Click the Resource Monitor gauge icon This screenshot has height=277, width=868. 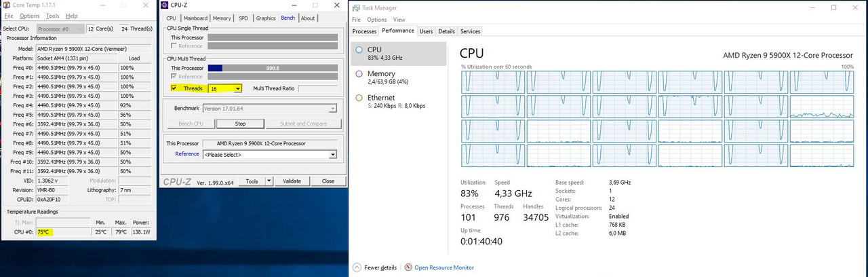click(x=408, y=267)
